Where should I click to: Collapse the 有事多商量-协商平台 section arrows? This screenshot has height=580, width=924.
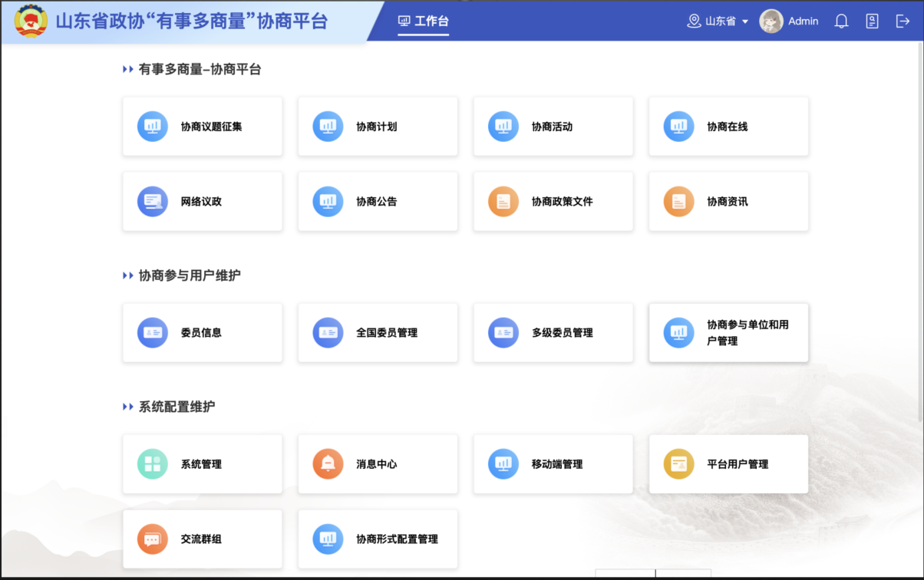pyautogui.click(x=128, y=70)
